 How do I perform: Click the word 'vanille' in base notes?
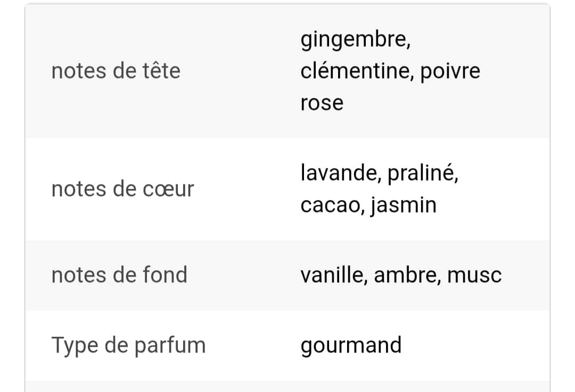pos(332,275)
